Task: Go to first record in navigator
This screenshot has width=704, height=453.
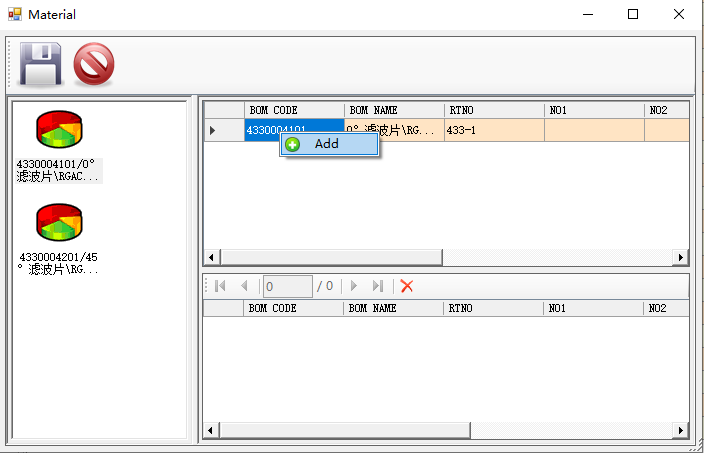Action: [x=220, y=286]
